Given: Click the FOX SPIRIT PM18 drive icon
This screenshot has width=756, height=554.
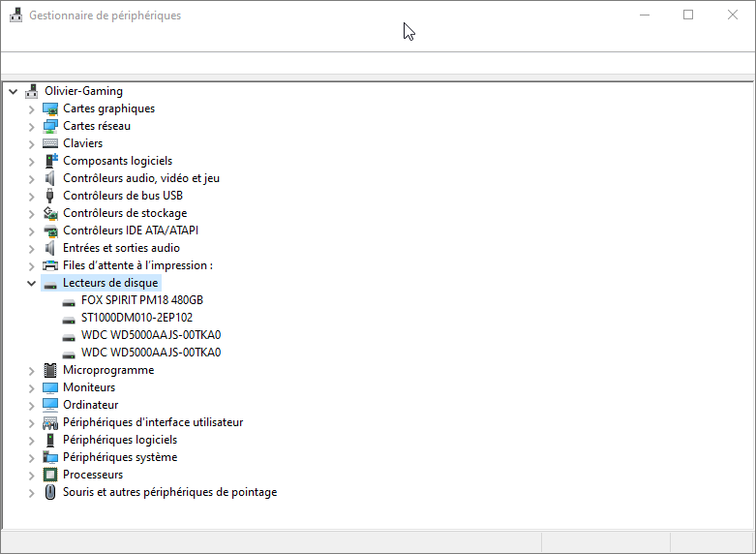Looking at the screenshot, I should [x=69, y=300].
